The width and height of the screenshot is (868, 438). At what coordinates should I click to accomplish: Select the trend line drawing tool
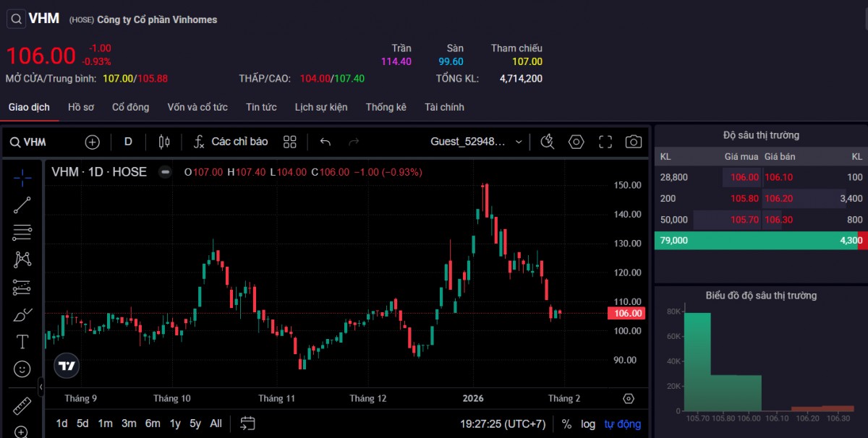[22, 205]
